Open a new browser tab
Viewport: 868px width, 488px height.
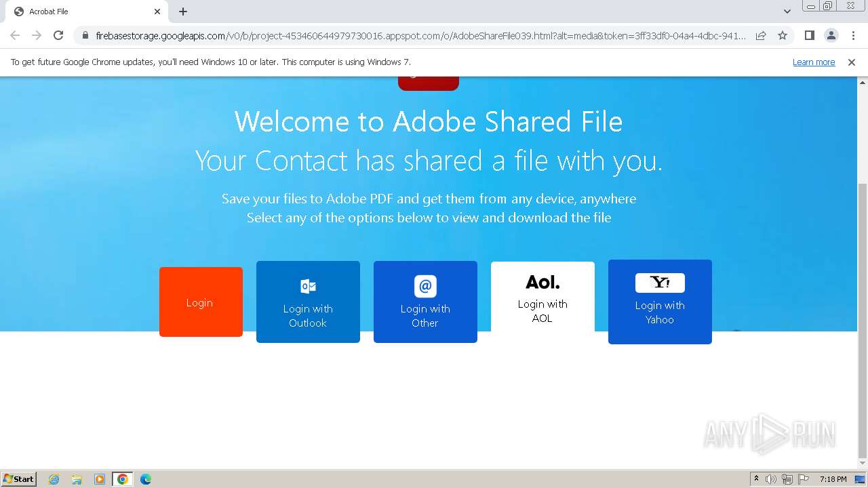(x=183, y=12)
